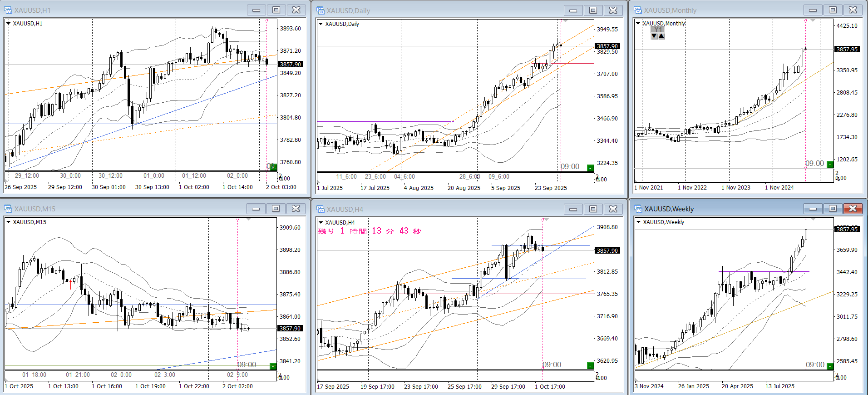The image size is (868, 395).
Task: Click the XAUUSD,M15 window title icon
Action: pos(8,209)
